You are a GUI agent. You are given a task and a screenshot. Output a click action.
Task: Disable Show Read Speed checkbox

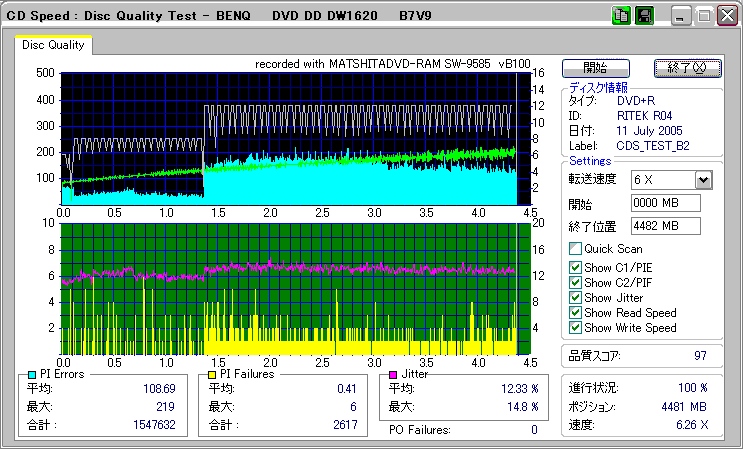(x=575, y=313)
